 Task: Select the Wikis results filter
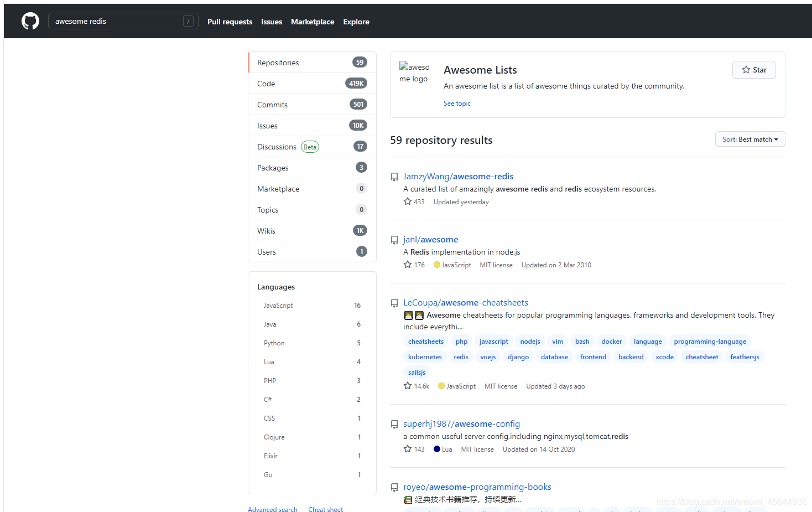[x=313, y=231]
